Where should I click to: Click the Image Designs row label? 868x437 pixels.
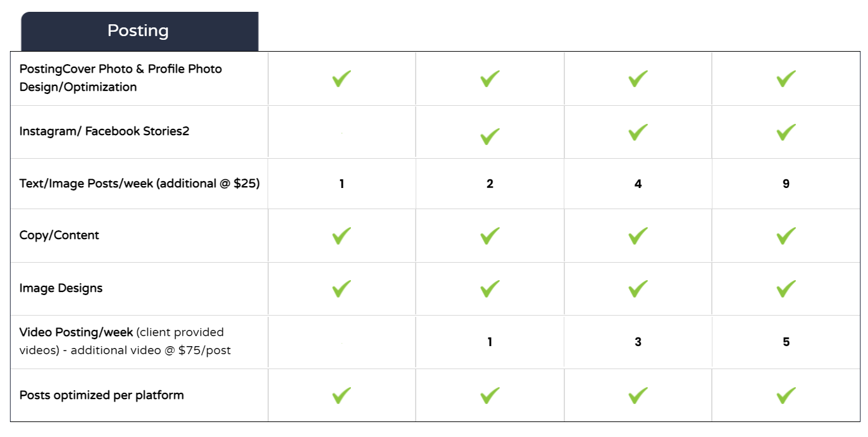[61, 288]
